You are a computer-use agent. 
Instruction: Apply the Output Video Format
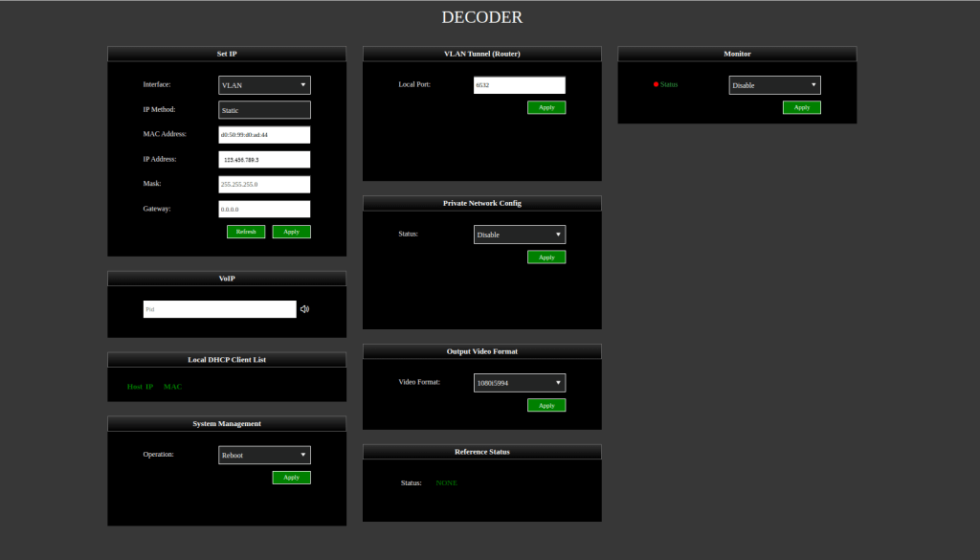tap(546, 405)
